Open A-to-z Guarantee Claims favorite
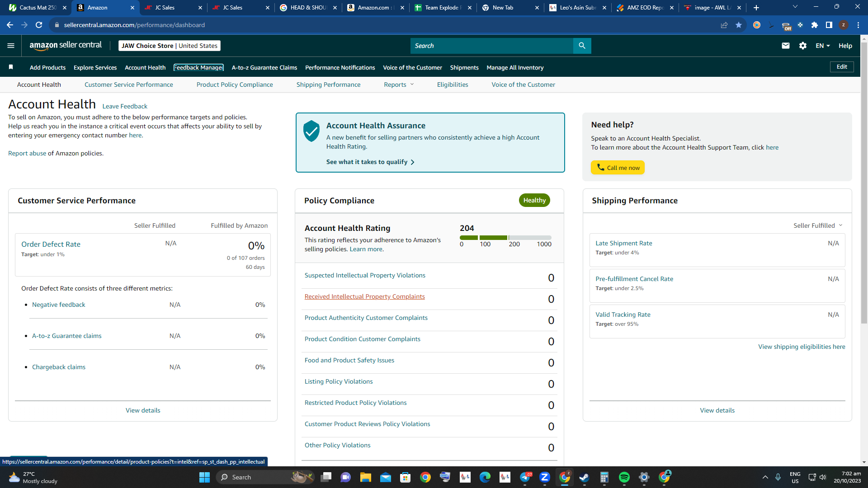This screenshot has height=488, width=868. (x=264, y=67)
